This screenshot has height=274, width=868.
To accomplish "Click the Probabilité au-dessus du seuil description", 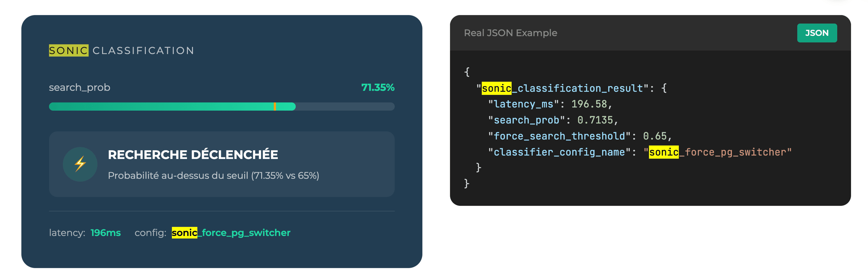I will pyautogui.click(x=213, y=176).
